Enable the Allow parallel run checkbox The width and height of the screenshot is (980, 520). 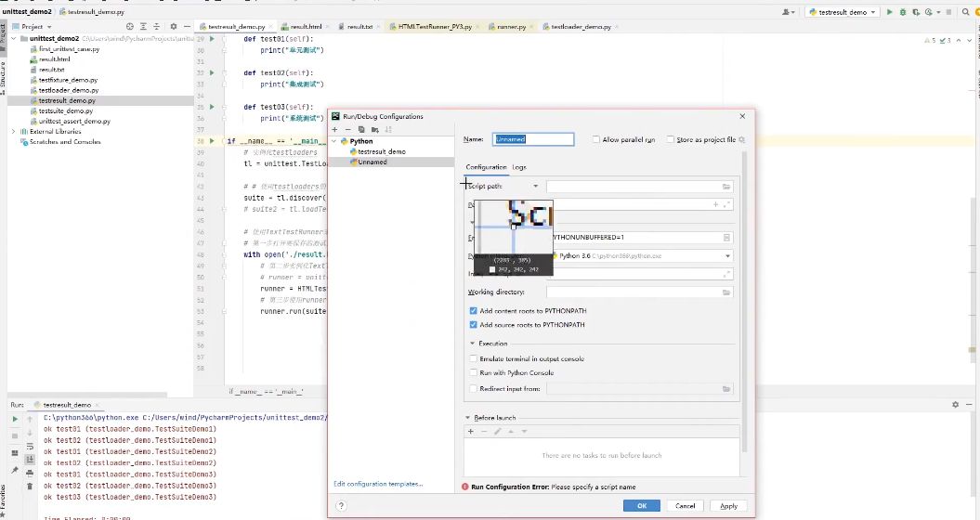pos(596,139)
